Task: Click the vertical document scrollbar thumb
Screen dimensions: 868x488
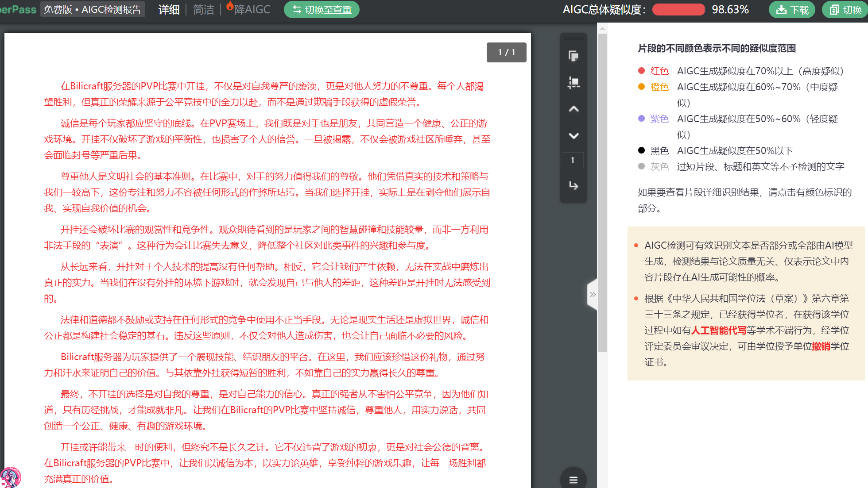Action: point(602,192)
